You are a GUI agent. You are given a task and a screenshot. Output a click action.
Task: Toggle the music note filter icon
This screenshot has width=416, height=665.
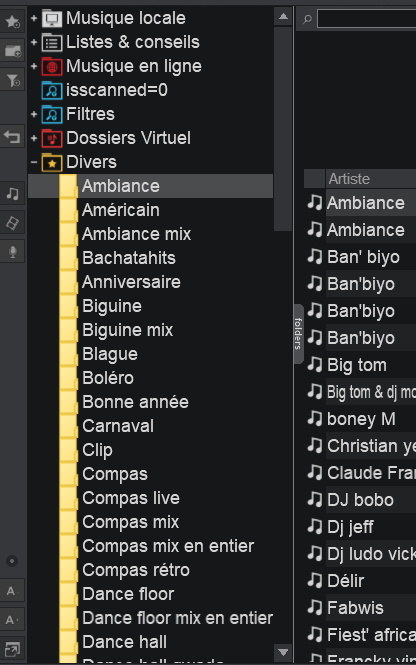point(12,194)
